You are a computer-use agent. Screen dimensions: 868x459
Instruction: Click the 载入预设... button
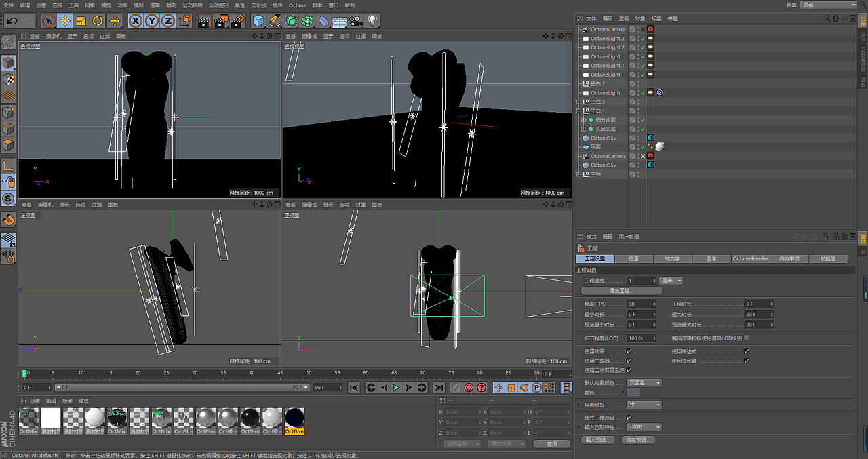tap(598, 440)
